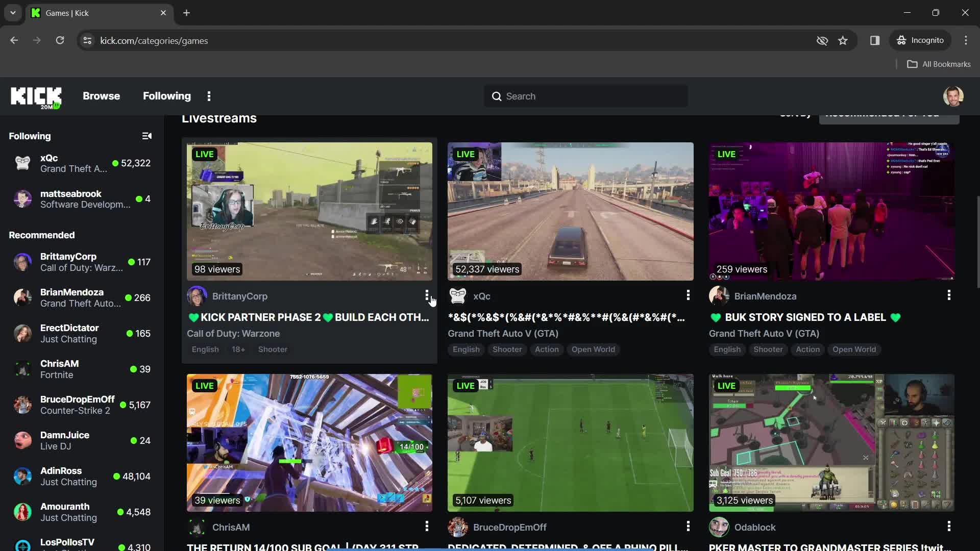Click the 18+ tag on BrittanyCorp stream
This screenshot has width=980, height=551.
coord(238,349)
